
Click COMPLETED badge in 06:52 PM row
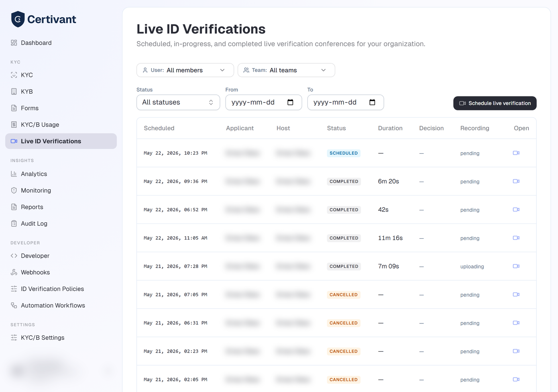[344, 210]
